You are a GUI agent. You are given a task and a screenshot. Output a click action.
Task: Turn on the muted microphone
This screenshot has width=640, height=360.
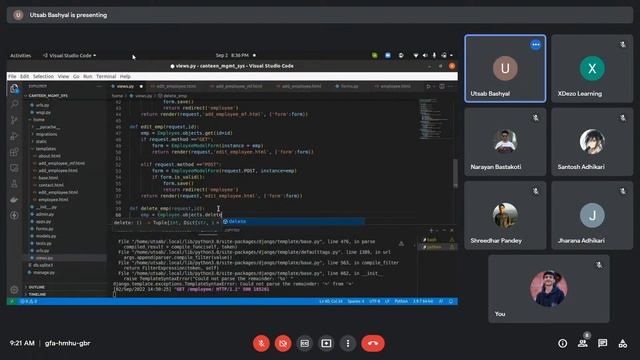click(x=261, y=343)
